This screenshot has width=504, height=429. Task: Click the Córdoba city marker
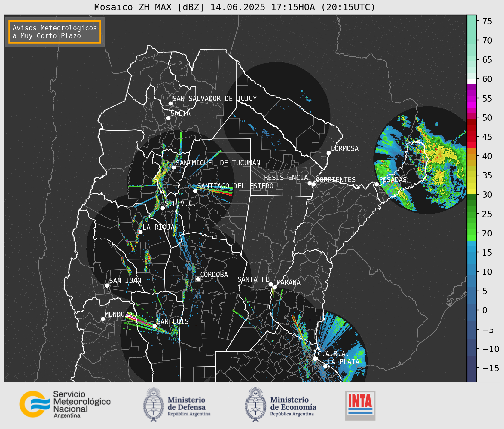click(198, 279)
